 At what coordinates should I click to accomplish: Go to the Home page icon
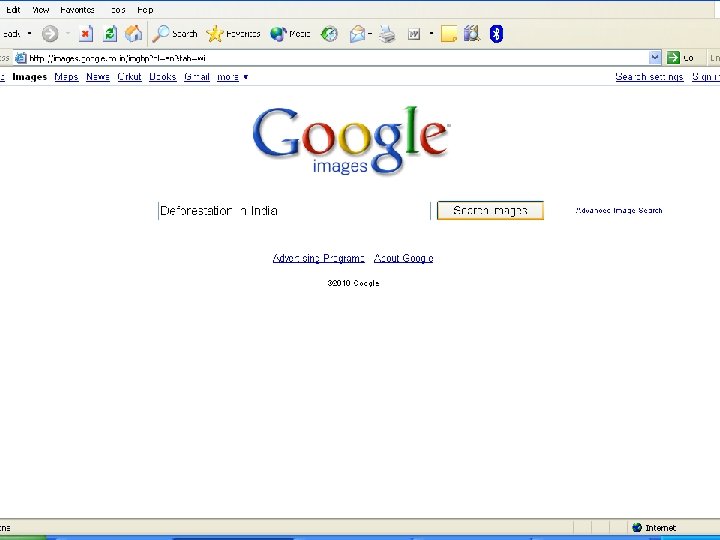pyautogui.click(x=134, y=34)
